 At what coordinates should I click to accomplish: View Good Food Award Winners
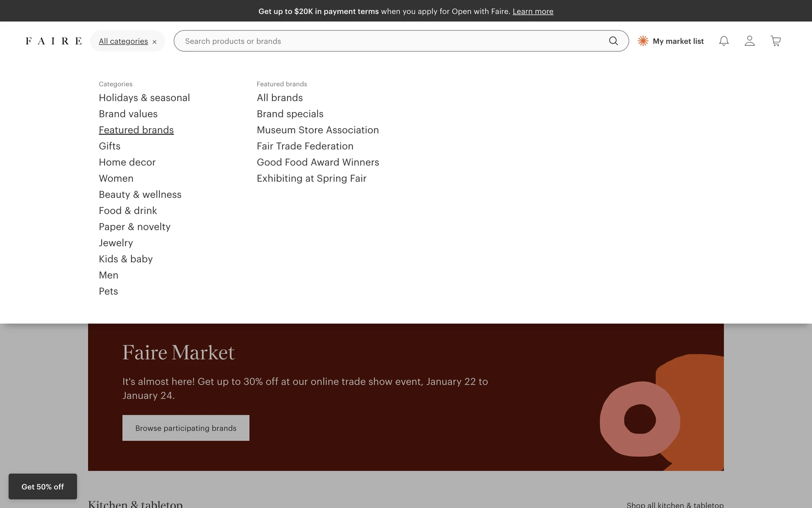click(318, 162)
